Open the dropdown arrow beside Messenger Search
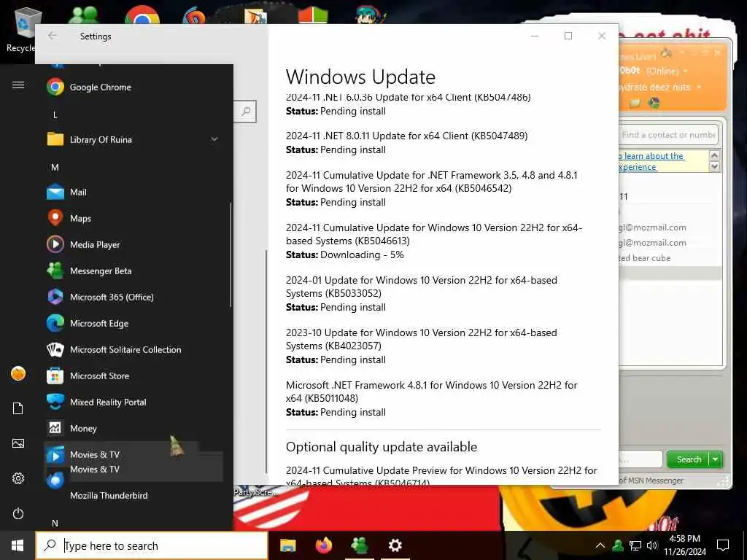Image resolution: width=747 pixels, height=560 pixels. click(716, 459)
